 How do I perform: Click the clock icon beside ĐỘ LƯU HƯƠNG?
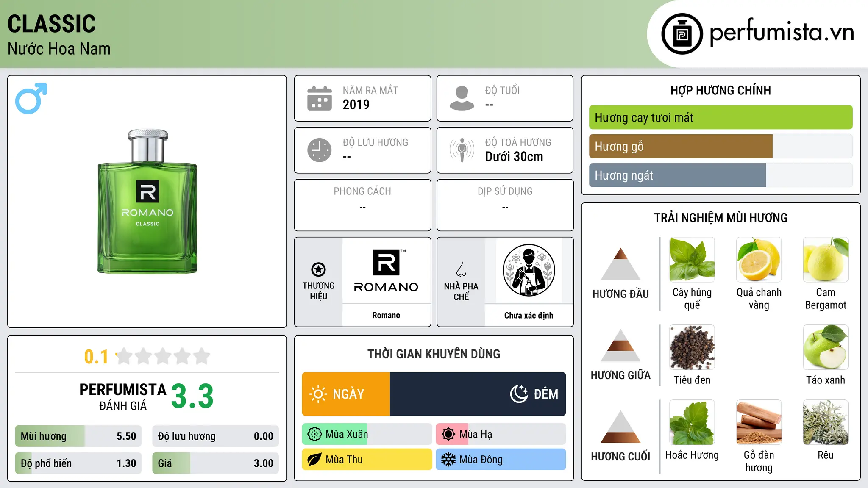320,150
